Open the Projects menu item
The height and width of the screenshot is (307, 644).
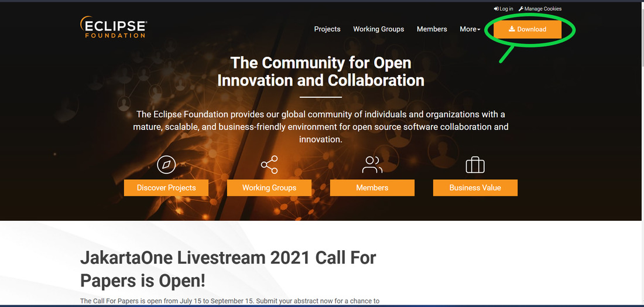click(x=327, y=29)
